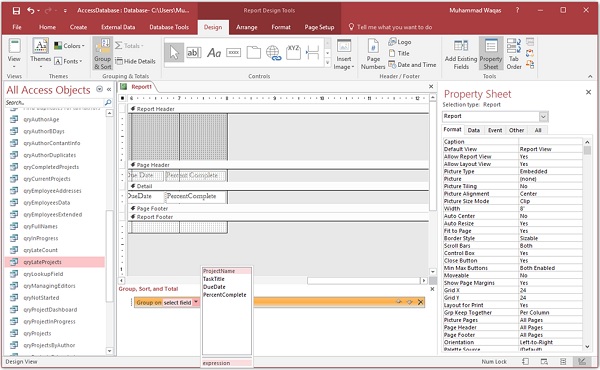
Task: Expand the Group on select field dropdown
Action: (x=196, y=302)
